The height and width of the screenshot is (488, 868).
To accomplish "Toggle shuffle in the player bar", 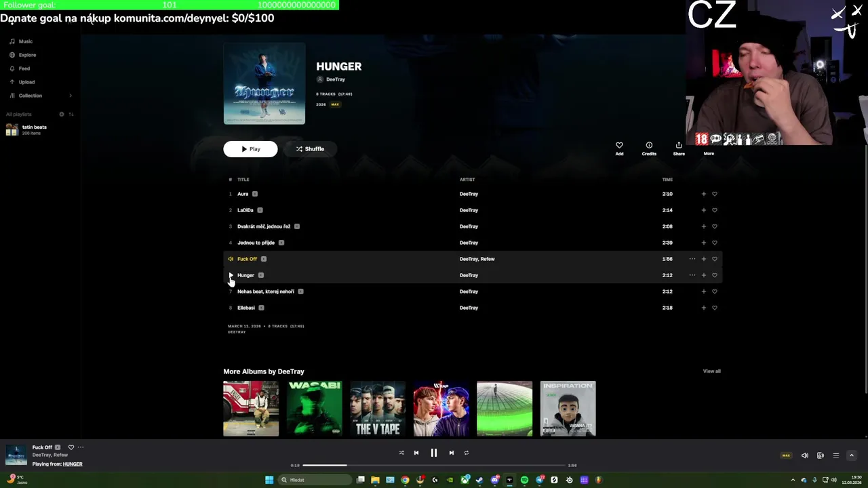I will [x=401, y=453].
